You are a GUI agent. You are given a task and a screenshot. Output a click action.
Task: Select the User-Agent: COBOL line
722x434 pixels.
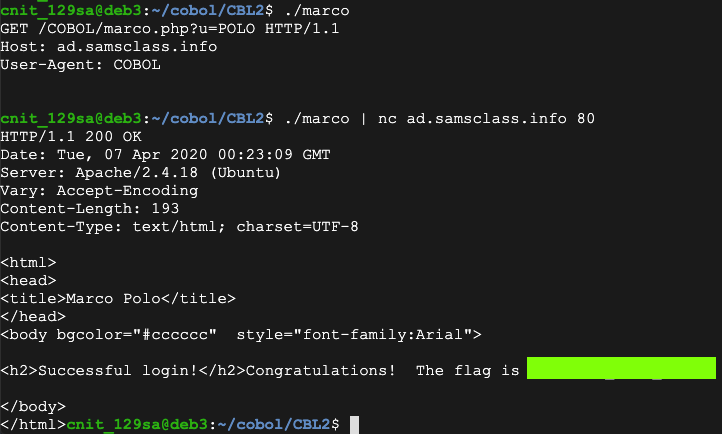(81, 65)
